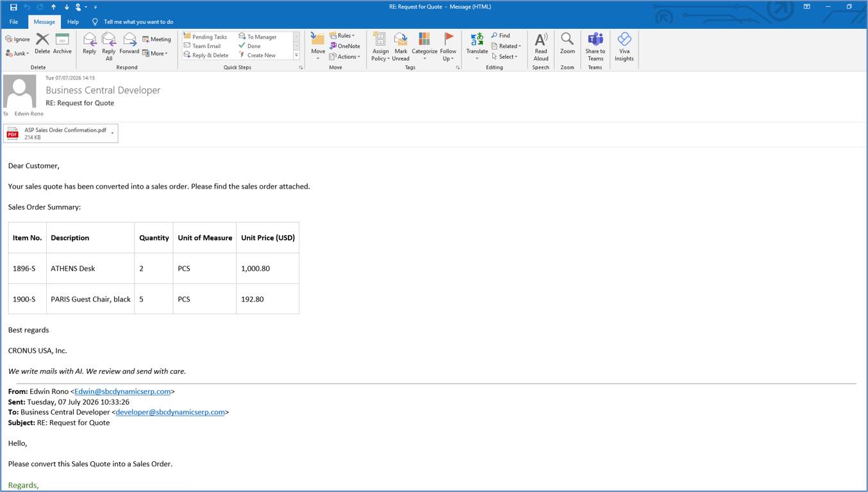Open the Zoom magnifier tool
The image size is (868, 492).
click(x=567, y=44)
